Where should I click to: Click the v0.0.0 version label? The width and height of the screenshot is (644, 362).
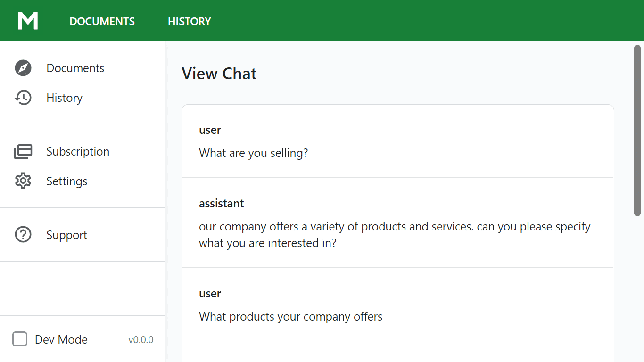tap(141, 340)
